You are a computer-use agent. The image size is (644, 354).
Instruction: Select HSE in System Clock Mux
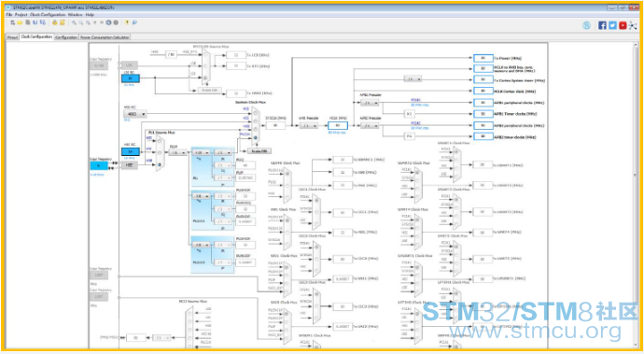(256, 130)
